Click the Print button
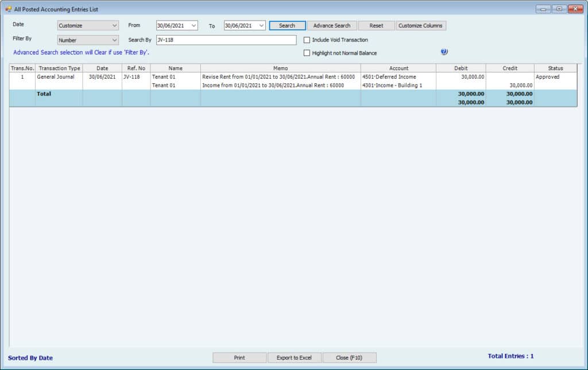This screenshot has height=370, width=588. (x=239, y=357)
